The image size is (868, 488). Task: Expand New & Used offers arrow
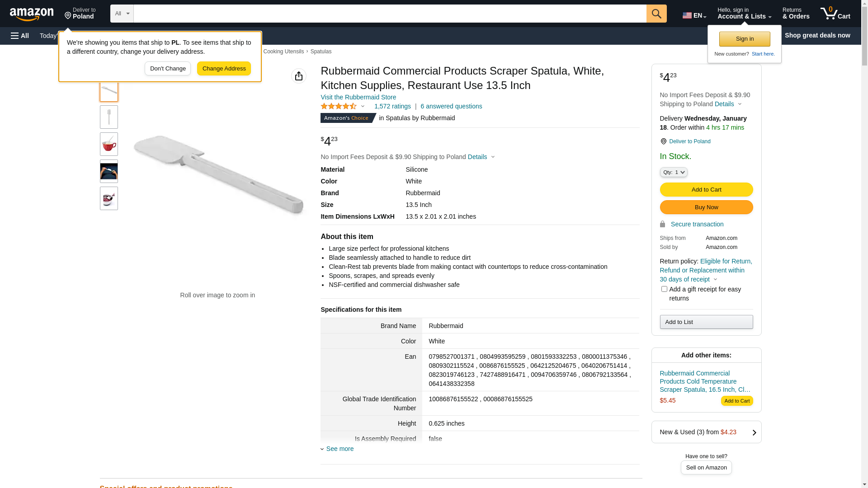click(754, 432)
